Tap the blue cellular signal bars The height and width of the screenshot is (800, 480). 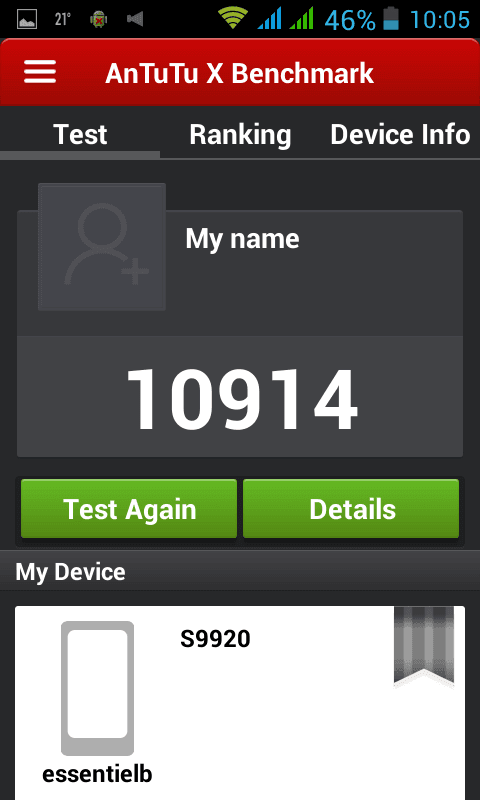tap(269, 19)
